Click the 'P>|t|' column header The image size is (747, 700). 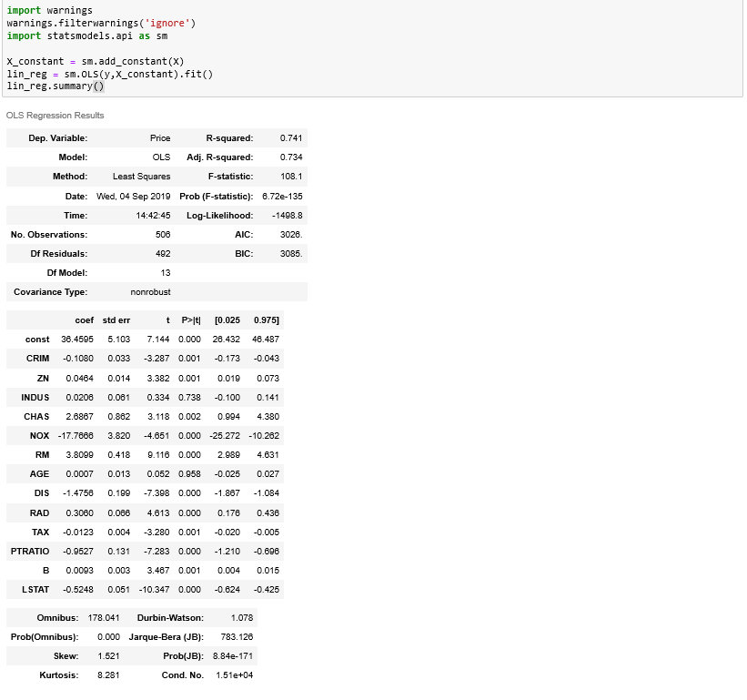coord(191,320)
